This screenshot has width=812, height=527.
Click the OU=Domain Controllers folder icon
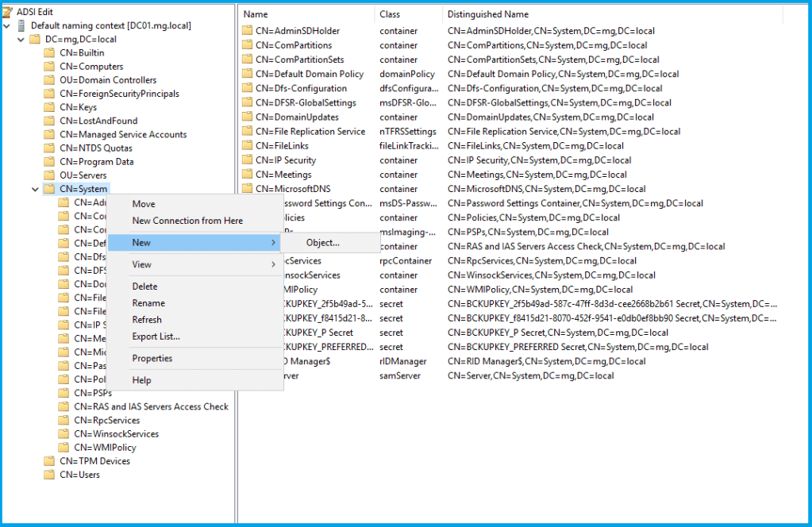[x=50, y=80]
